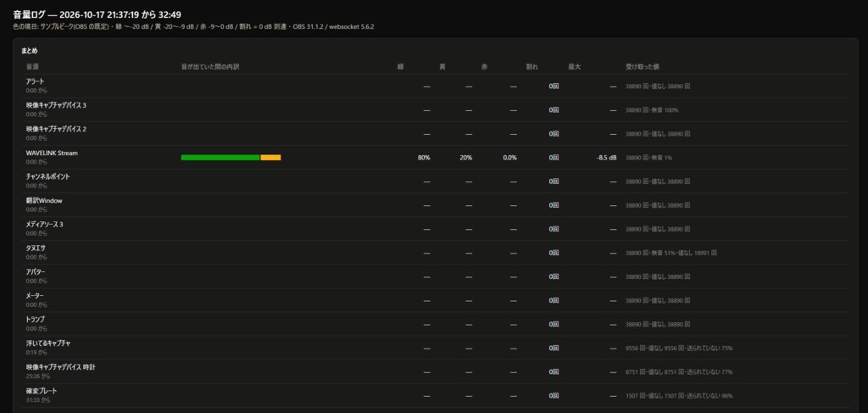The height and width of the screenshot is (413, 868).
Task: Select the メーター source name
Action: 34,296
